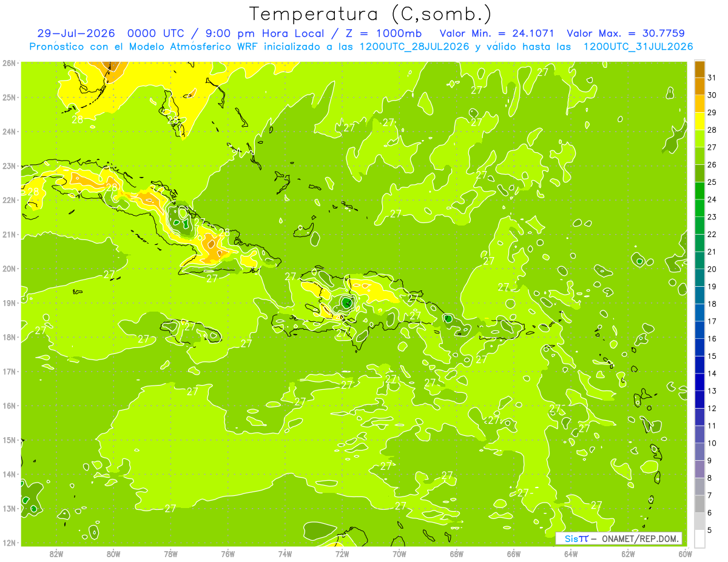Click the 64W longitude label
728x562 pixels.
(571, 554)
